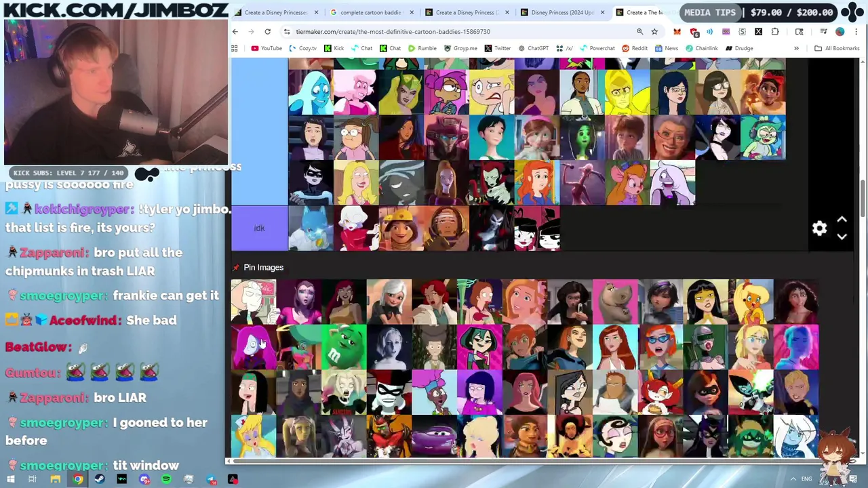Move the idk tier up with the arrow
This screenshot has width=868, height=488.
coord(842,220)
